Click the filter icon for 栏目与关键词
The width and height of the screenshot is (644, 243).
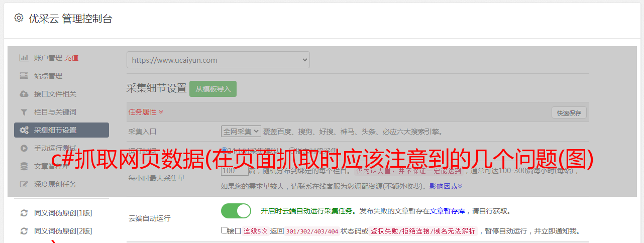pos(24,112)
